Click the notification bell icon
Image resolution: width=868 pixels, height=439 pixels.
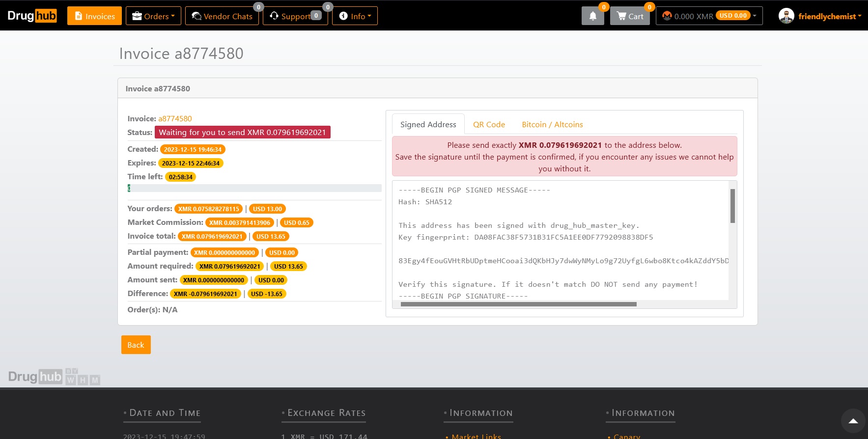(593, 16)
